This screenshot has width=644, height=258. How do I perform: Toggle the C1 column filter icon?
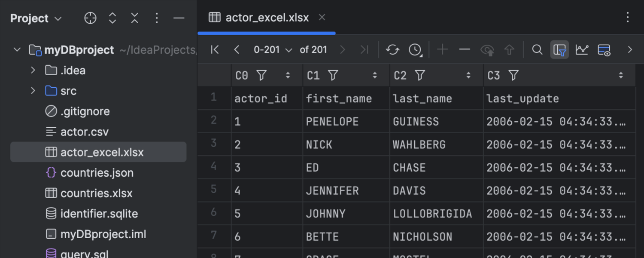click(333, 76)
